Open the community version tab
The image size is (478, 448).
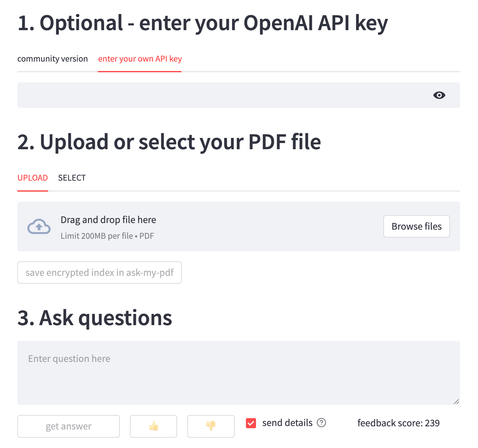(x=53, y=58)
